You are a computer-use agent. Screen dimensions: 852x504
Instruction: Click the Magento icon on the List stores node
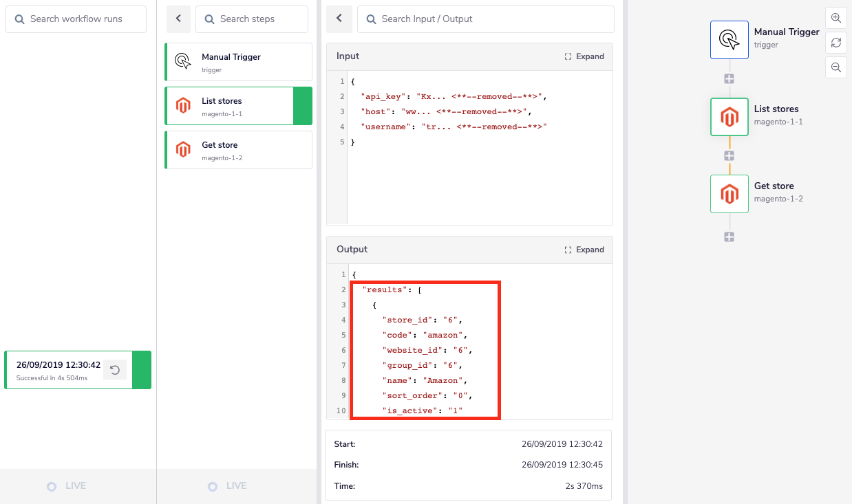[729, 116]
